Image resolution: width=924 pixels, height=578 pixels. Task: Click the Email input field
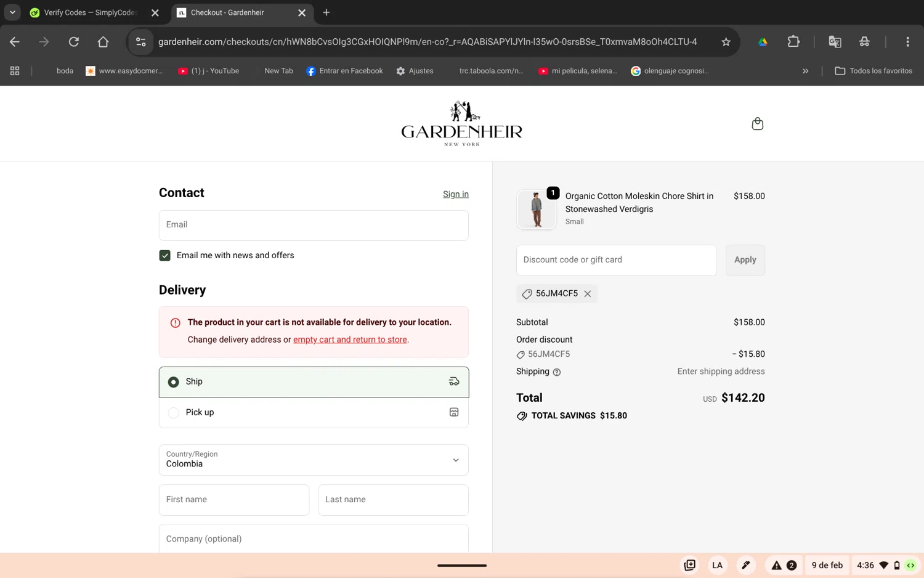(314, 225)
